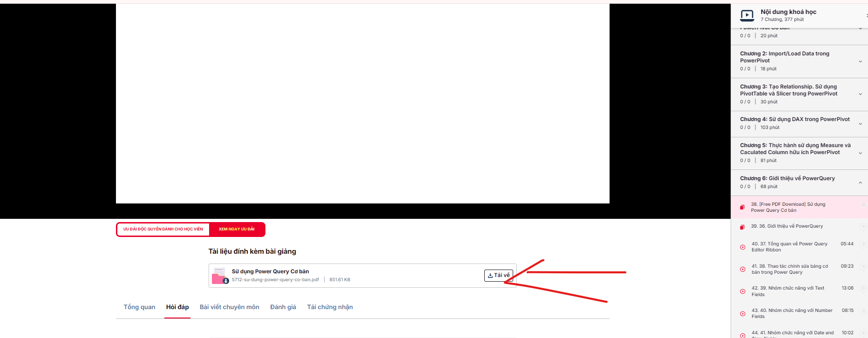Expand Chương 5 using its chevron
Screen dimensions: 868x338
860,153
